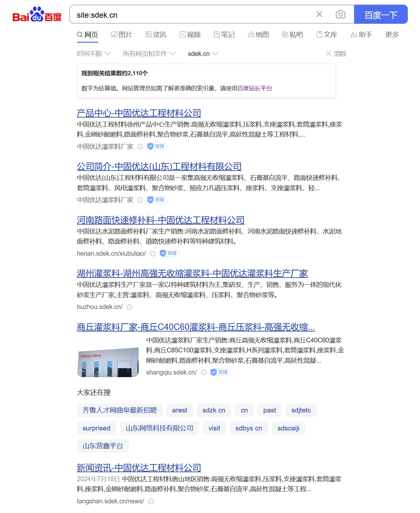
Task: Click related search 山东营鑫平台
Action: click(x=103, y=446)
